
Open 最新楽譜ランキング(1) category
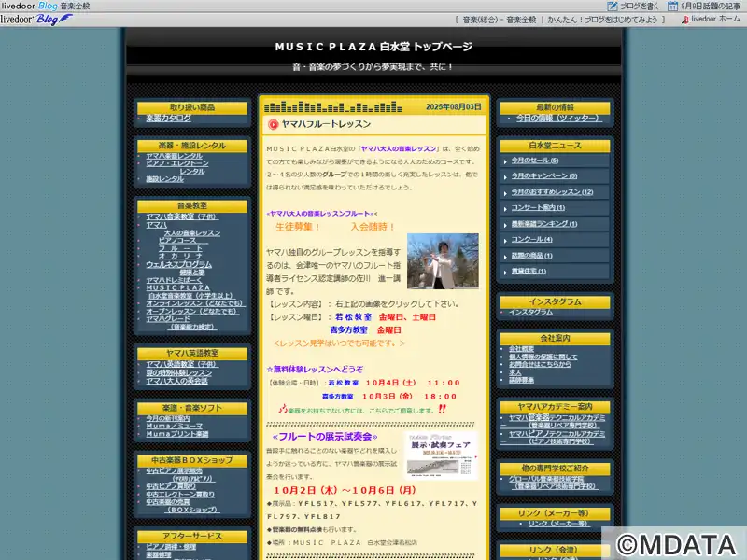pyautogui.click(x=544, y=224)
